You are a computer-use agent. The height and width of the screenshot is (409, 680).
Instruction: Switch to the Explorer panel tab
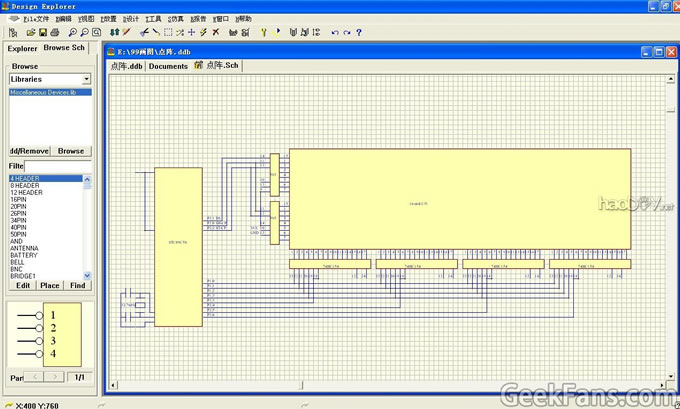pyautogui.click(x=22, y=48)
